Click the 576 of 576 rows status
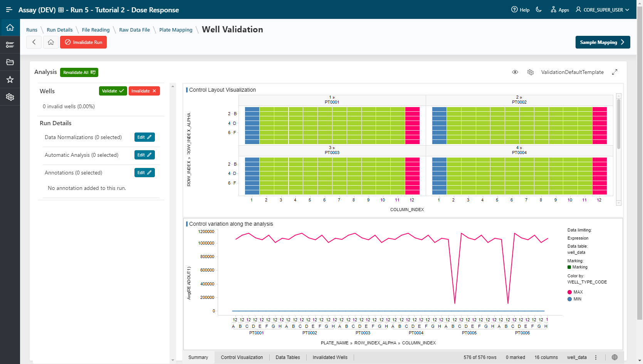Viewport: 643px width, 364px height. [480, 357]
